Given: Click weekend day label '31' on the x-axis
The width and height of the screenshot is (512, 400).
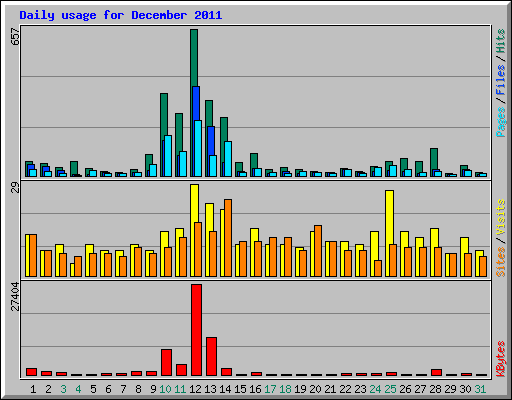Looking at the screenshot, I should coord(480,389).
